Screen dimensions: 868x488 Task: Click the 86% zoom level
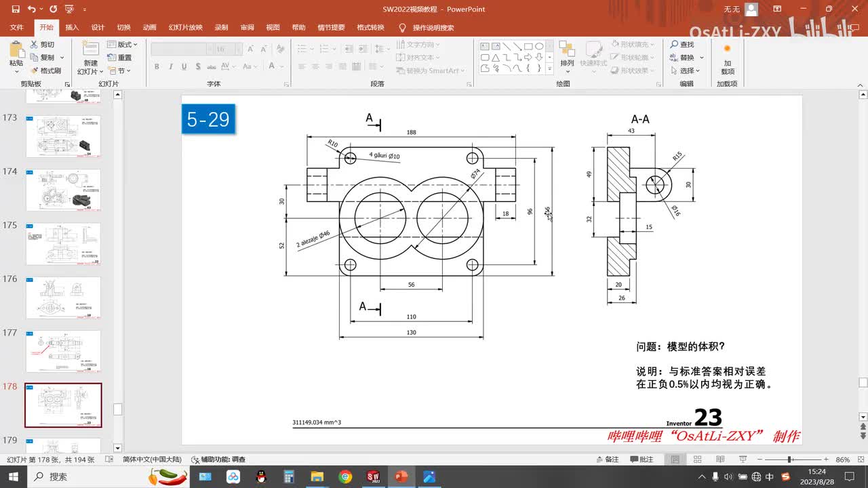coord(843,460)
